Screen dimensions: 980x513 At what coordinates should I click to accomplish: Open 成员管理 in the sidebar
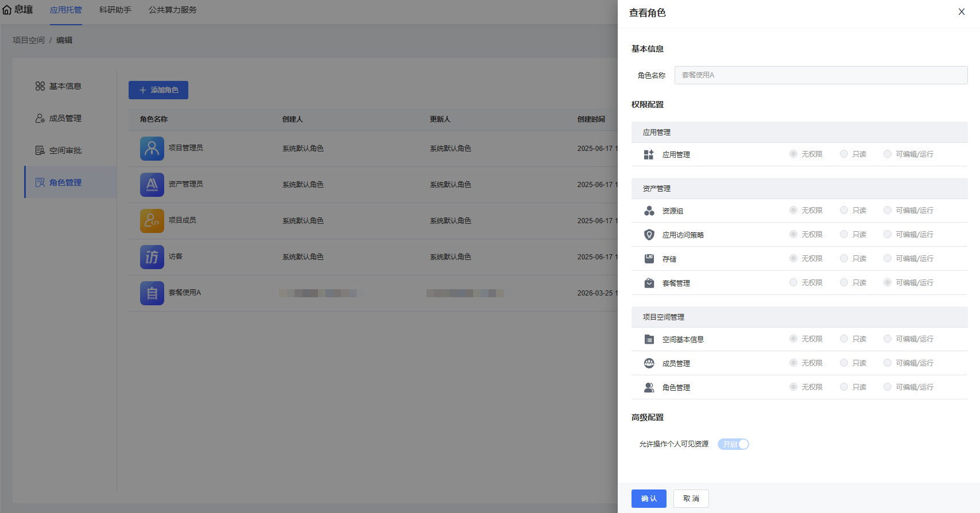click(x=65, y=118)
